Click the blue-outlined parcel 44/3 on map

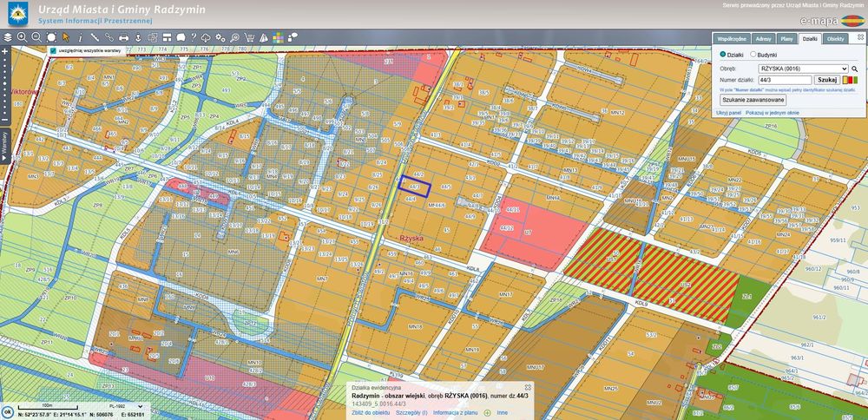415,187
